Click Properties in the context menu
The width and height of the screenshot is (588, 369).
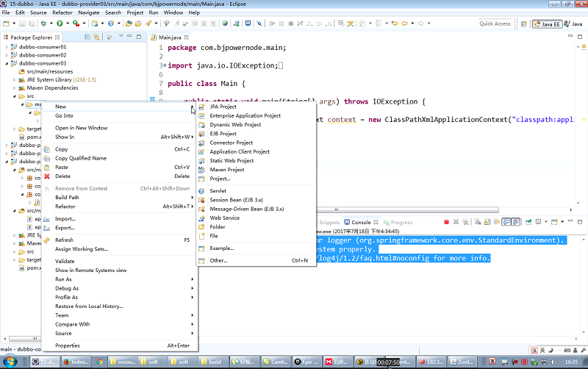point(68,345)
